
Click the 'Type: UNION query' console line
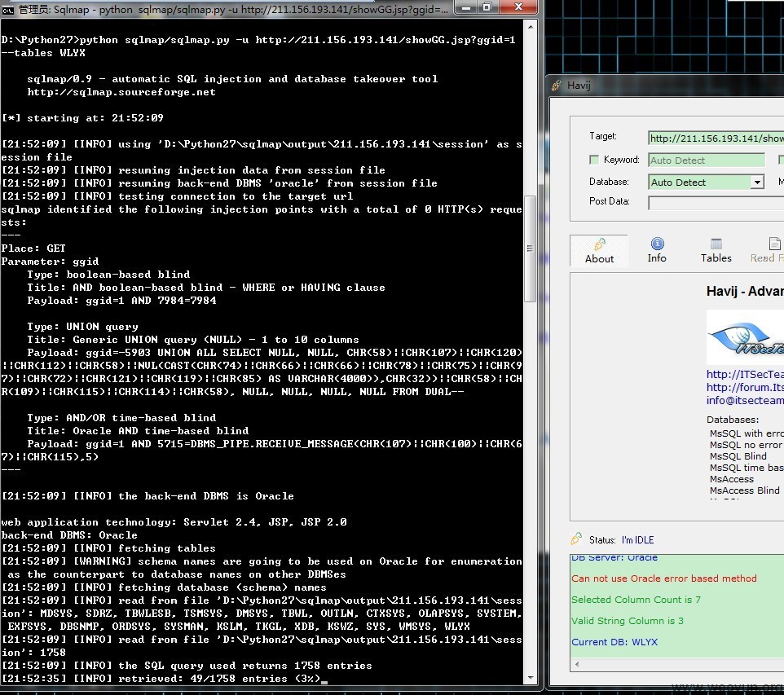tap(82, 327)
